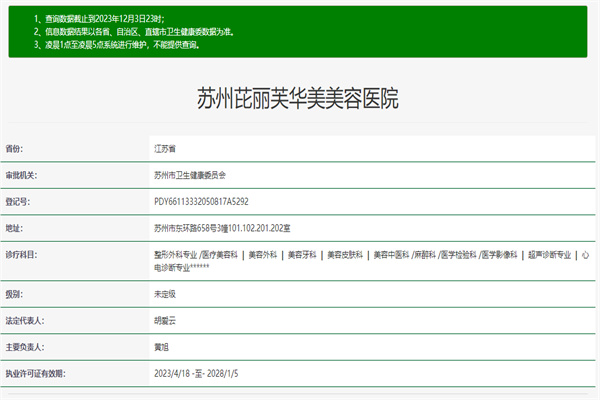The height and width of the screenshot is (400, 600).
Task: Click registration number PDY66113332050817A5292
Action: (x=201, y=202)
